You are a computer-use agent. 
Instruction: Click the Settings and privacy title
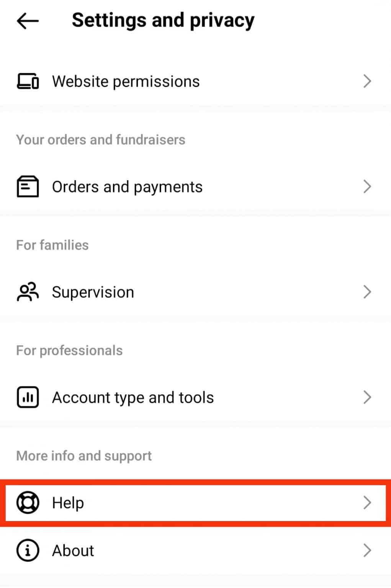(x=163, y=21)
